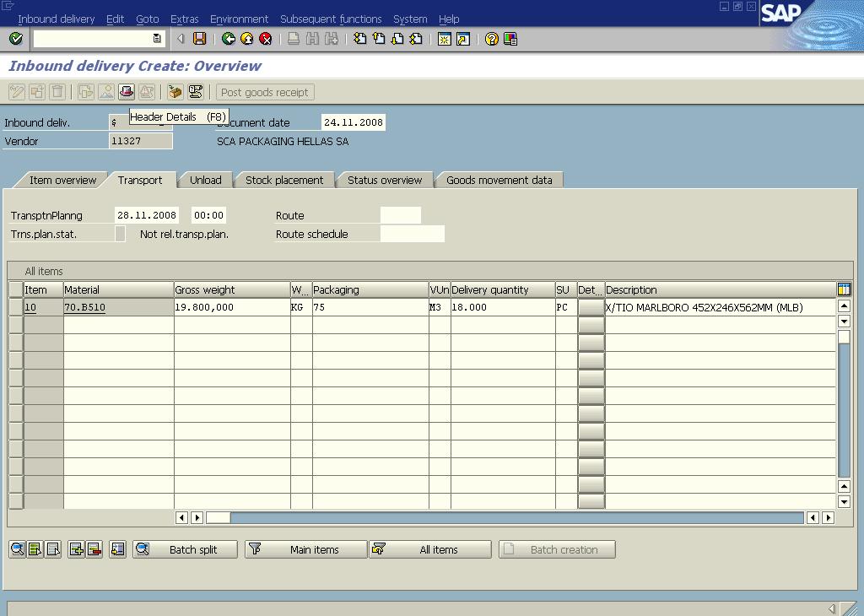Click the Post goods receipt button
Image resolution: width=864 pixels, height=616 pixels.
point(264,92)
